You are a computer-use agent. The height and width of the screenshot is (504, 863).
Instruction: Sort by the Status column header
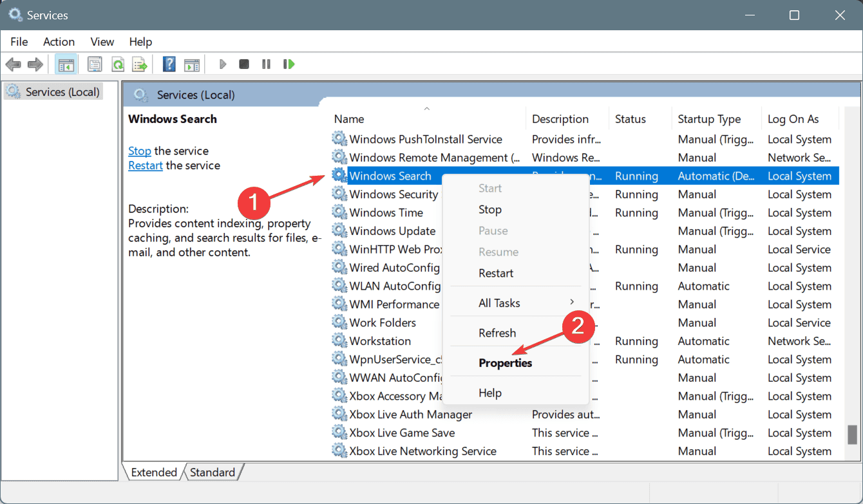[x=640, y=119]
